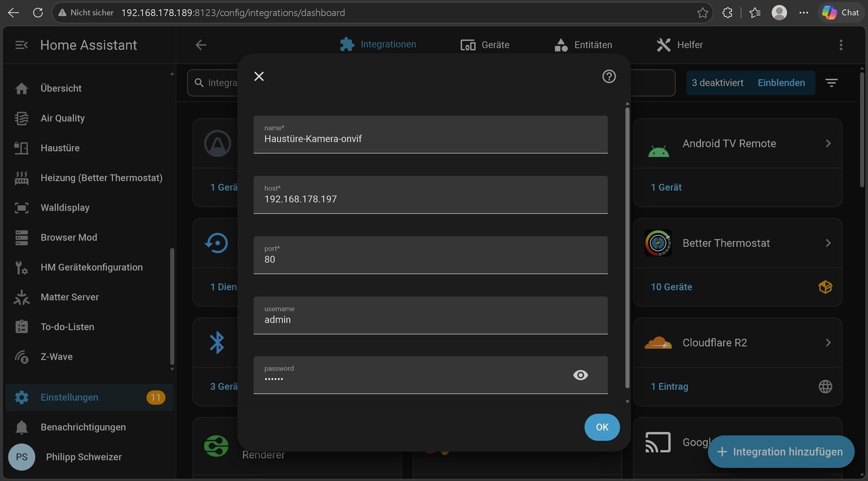Click the Walldisplay icon

tap(22, 208)
